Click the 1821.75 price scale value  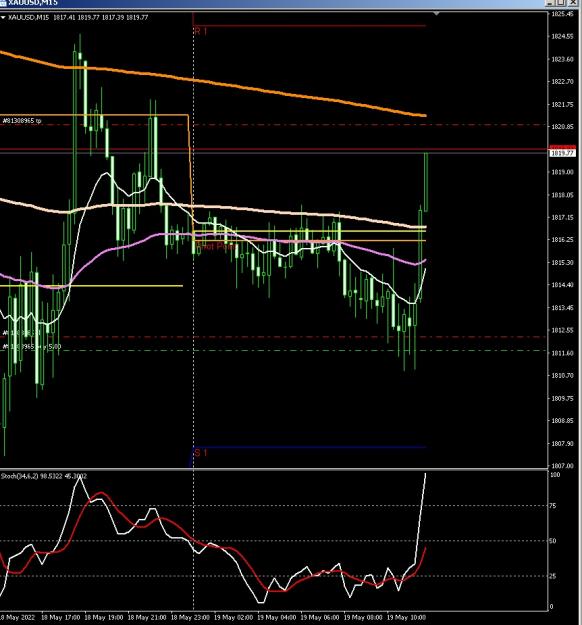(x=562, y=104)
